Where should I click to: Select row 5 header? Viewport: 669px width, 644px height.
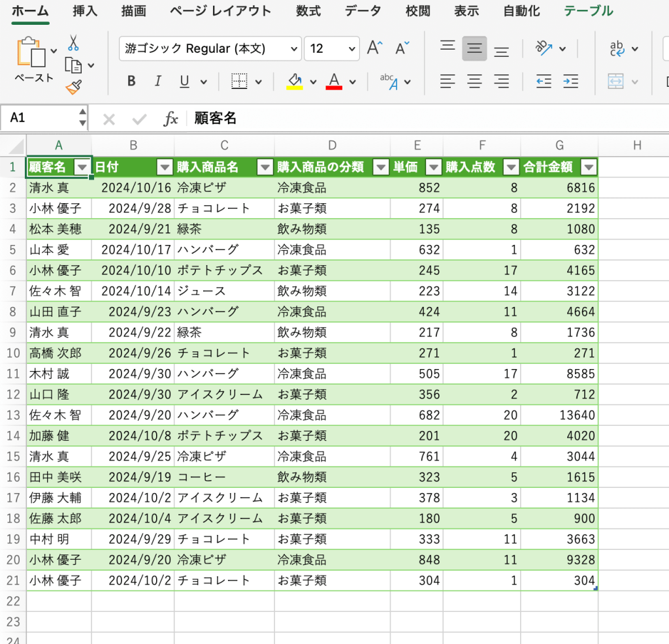pyautogui.click(x=13, y=250)
